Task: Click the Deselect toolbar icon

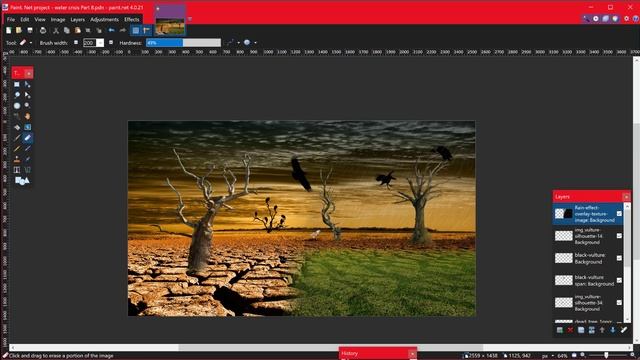Action: click(99, 31)
